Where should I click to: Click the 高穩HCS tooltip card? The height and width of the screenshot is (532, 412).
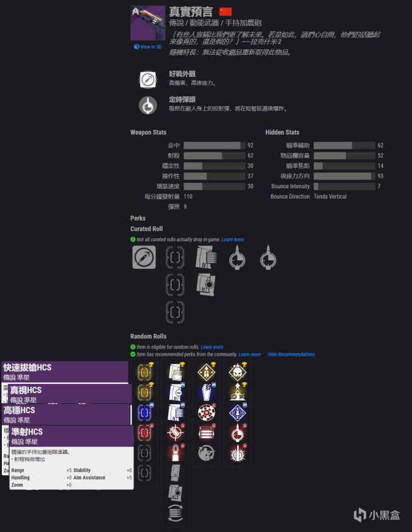click(x=66, y=414)
